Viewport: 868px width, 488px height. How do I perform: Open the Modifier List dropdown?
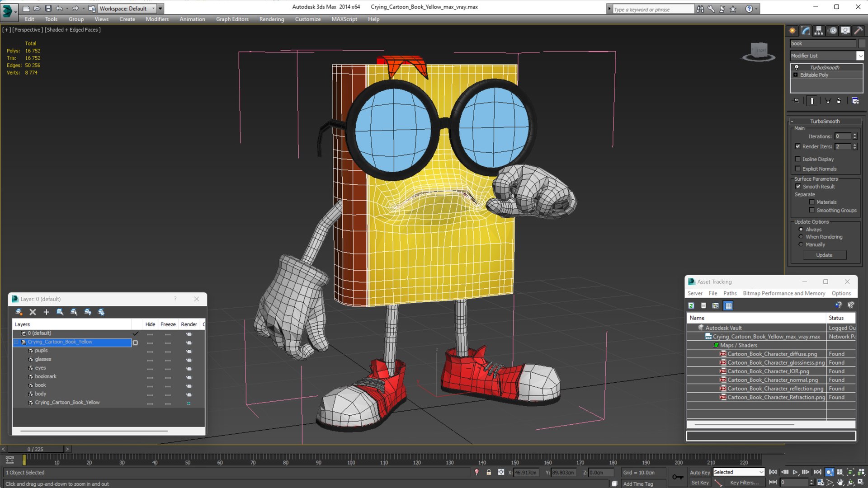click(827, 56)
